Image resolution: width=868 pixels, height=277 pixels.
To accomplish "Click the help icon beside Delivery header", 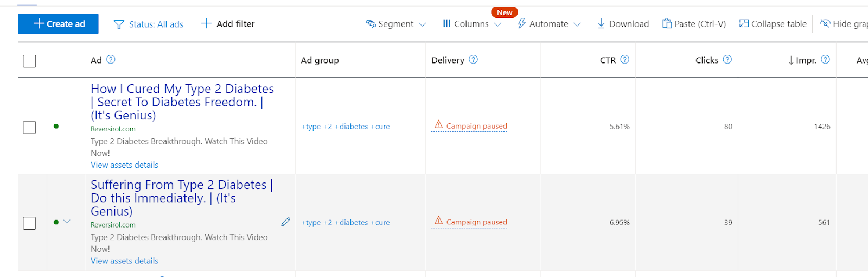I will [473, 60].
